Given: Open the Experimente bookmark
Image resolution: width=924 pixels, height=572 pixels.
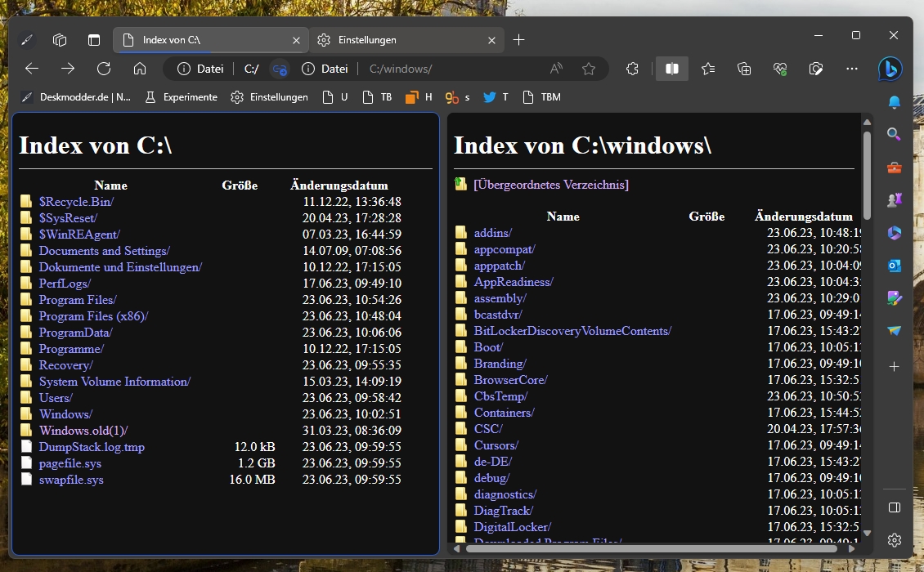Looking at the screenshot, I should [182, 97].
